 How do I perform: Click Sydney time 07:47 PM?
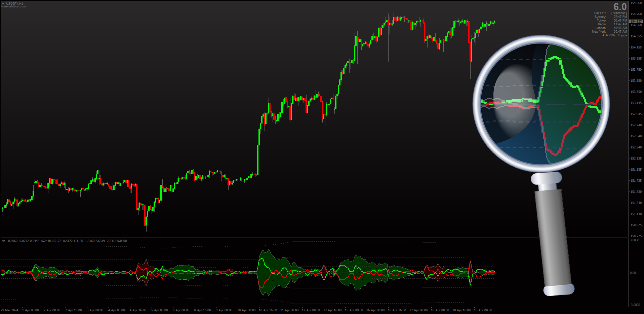coord(620,17)
